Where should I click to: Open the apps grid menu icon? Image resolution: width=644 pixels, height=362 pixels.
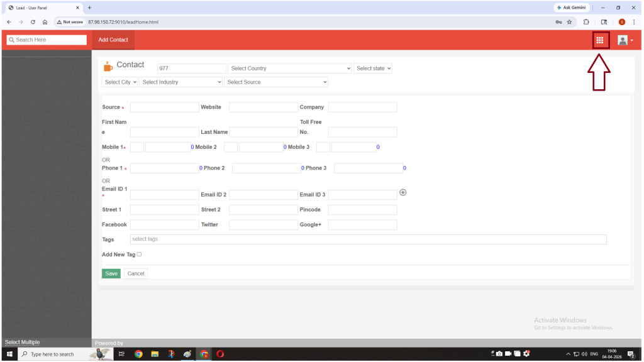pos(600,40)
